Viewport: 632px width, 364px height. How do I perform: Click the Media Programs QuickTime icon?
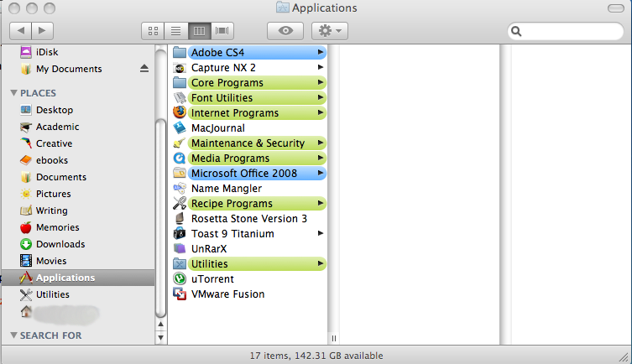coord(180,159)
